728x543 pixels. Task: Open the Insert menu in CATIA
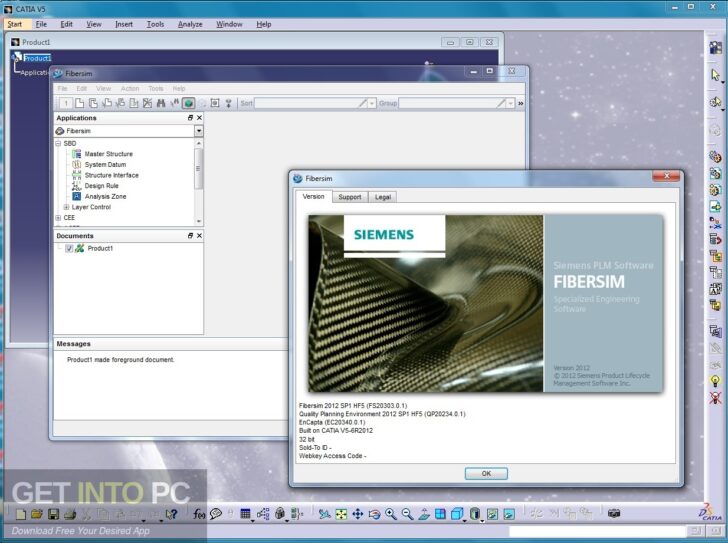click(124, 24)
